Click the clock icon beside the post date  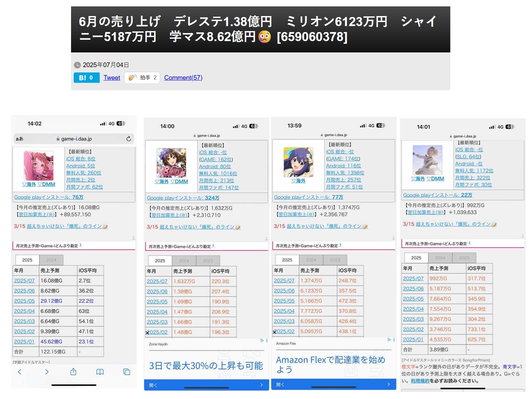pyautogui.click(x=77, y=65)
